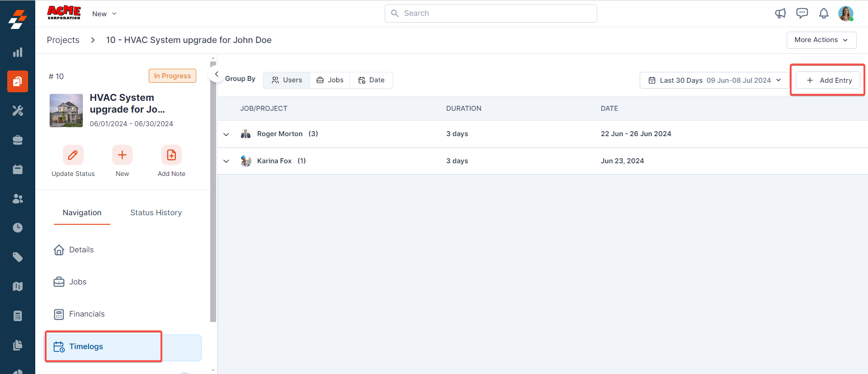The height and width of the screenshot is (374, 868).
Task: Go to Projects breadcrumb link
Action: tap(63, 40)
